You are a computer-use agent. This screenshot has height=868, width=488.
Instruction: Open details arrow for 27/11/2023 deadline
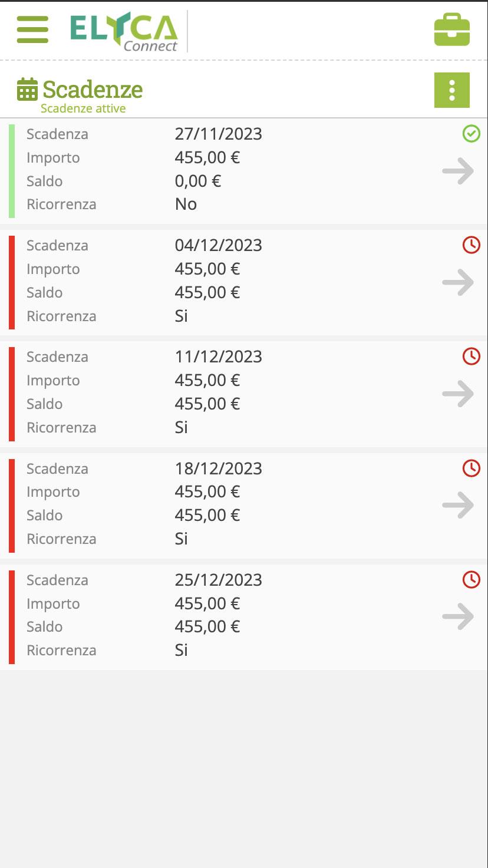[x=458, y=171]
